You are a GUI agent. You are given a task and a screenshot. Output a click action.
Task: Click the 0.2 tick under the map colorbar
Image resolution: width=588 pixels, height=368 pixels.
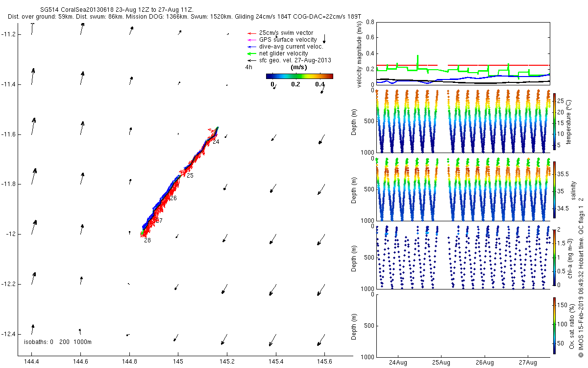click(x=295, y=84)
